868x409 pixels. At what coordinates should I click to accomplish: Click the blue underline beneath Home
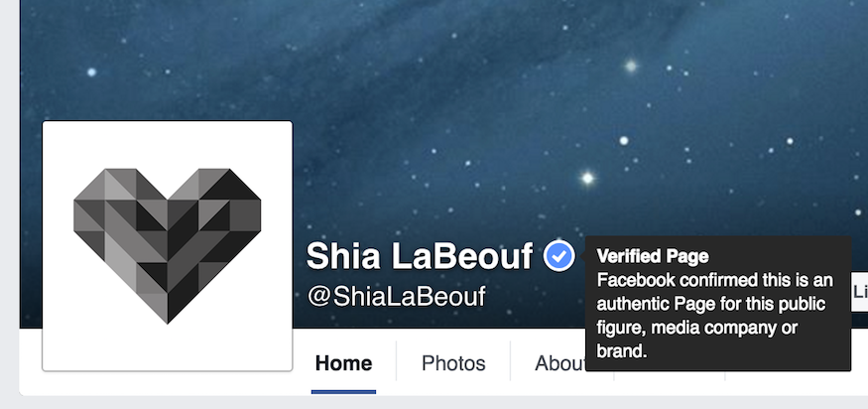343,392
